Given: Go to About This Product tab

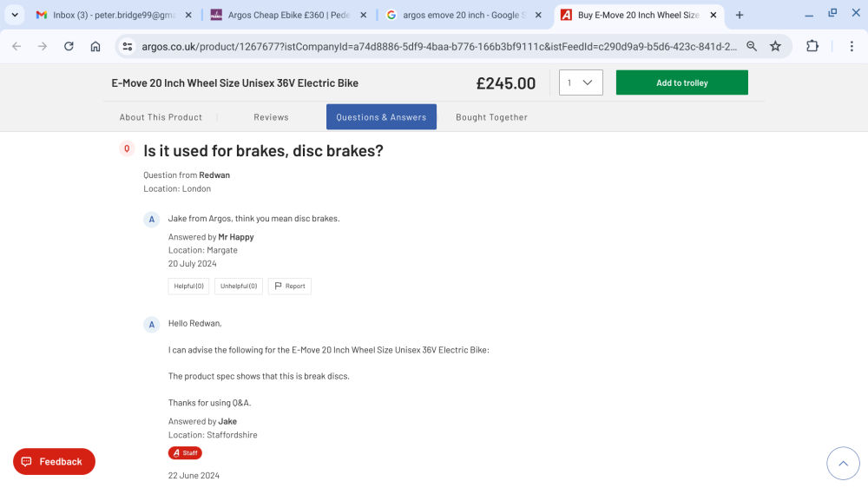Looking at the screenshot, I should [x=161, y=117].
